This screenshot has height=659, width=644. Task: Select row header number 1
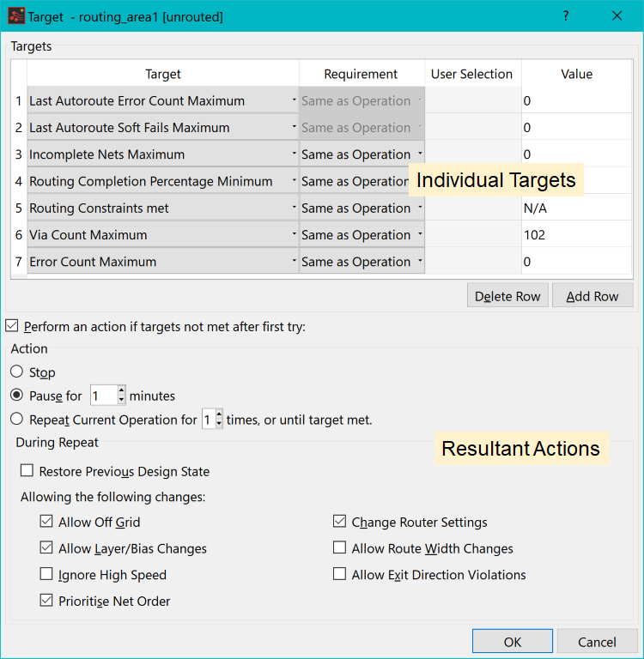pos(19,100)
